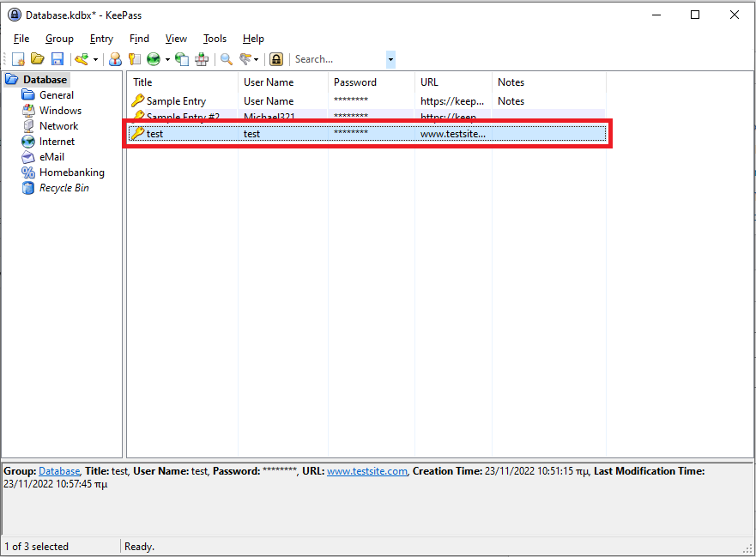Click the Perform Auto-Type toolbar icon
The width and height of the screenshot is (756, 557).
(x=200, y=58)
